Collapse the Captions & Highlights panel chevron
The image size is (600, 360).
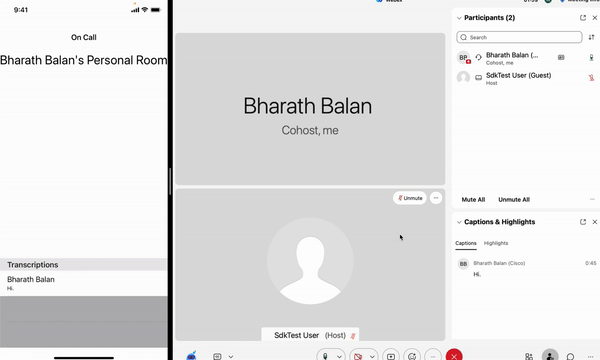coord(459,222)
